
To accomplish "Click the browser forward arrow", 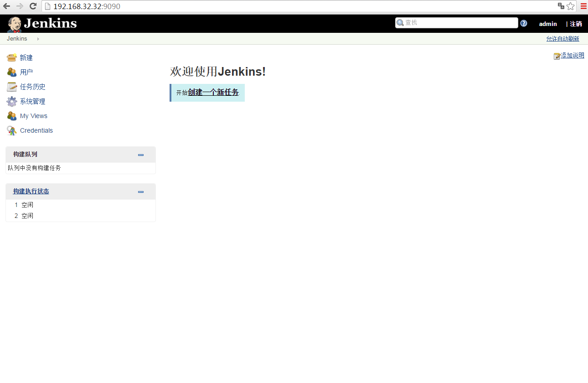I will pyautogui.click(x=20, y=6).
